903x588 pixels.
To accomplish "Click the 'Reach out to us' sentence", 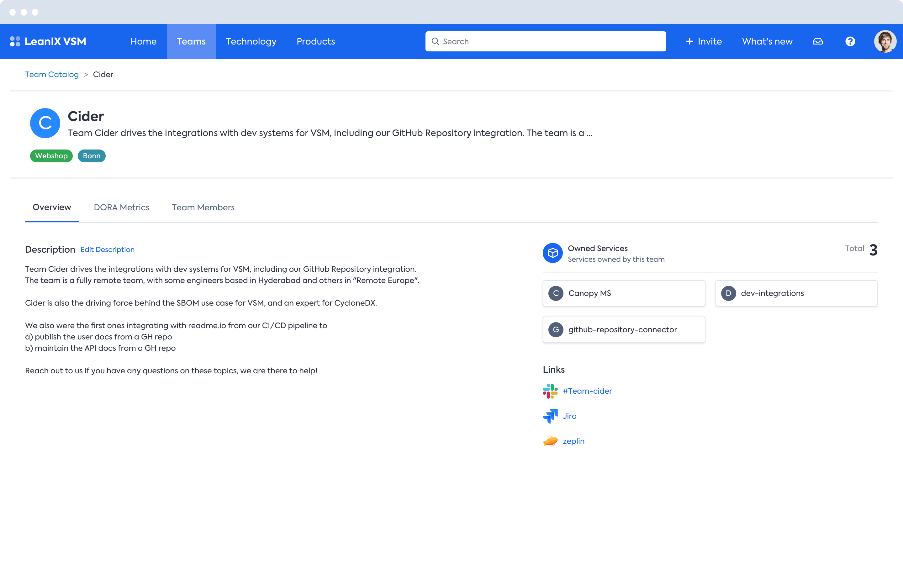I will coord(171,370).
